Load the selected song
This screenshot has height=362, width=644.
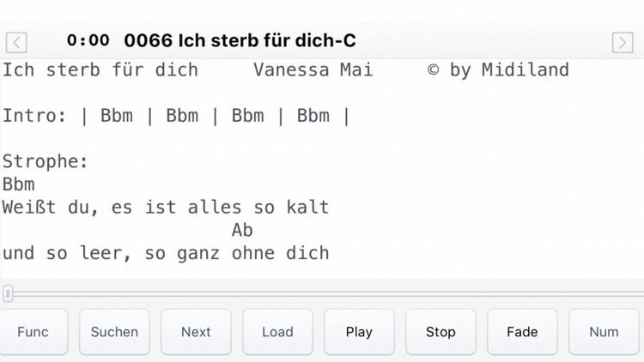point(277,332)
